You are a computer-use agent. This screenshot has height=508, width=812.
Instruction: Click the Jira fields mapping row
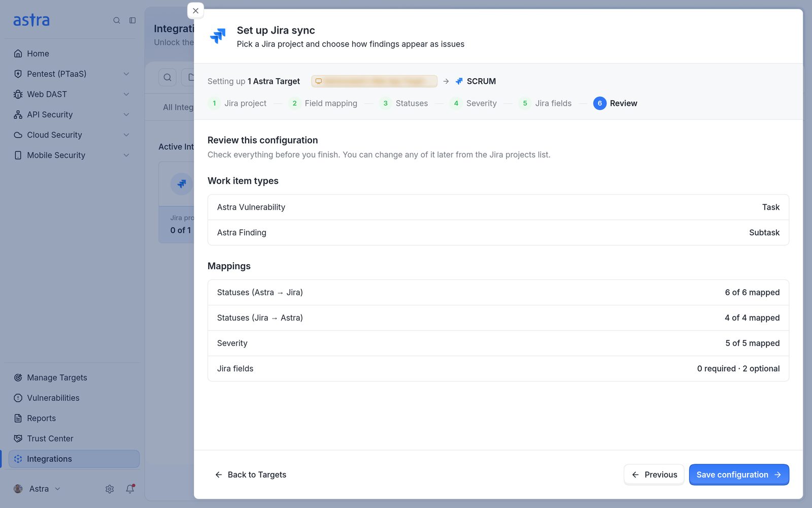(498, 369)
